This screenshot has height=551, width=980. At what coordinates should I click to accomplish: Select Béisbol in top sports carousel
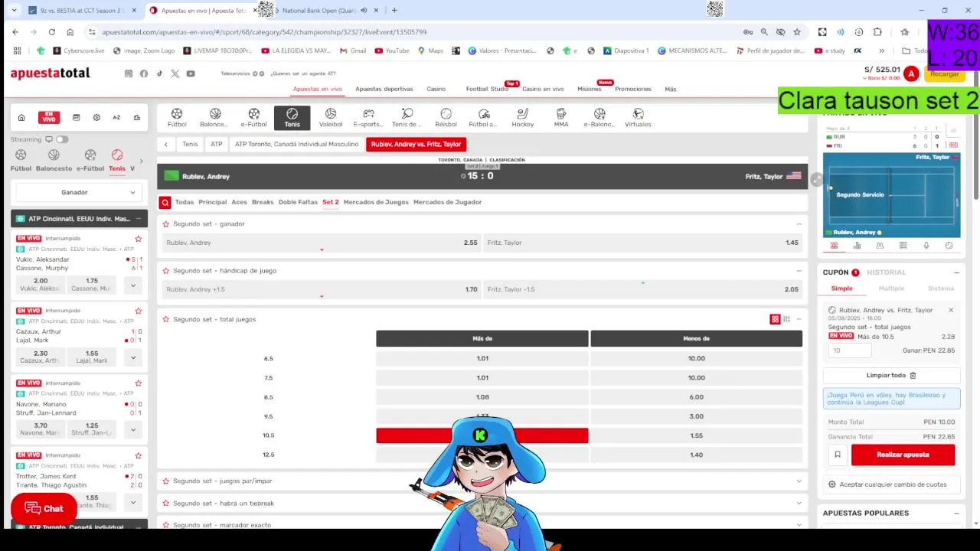(x=446, y=118)
